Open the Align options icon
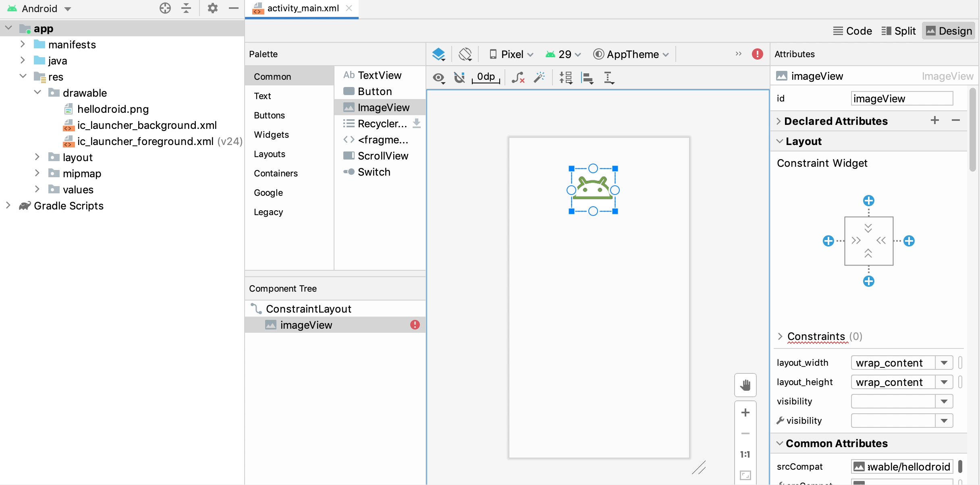980x485 pixels. click(587, 78)
